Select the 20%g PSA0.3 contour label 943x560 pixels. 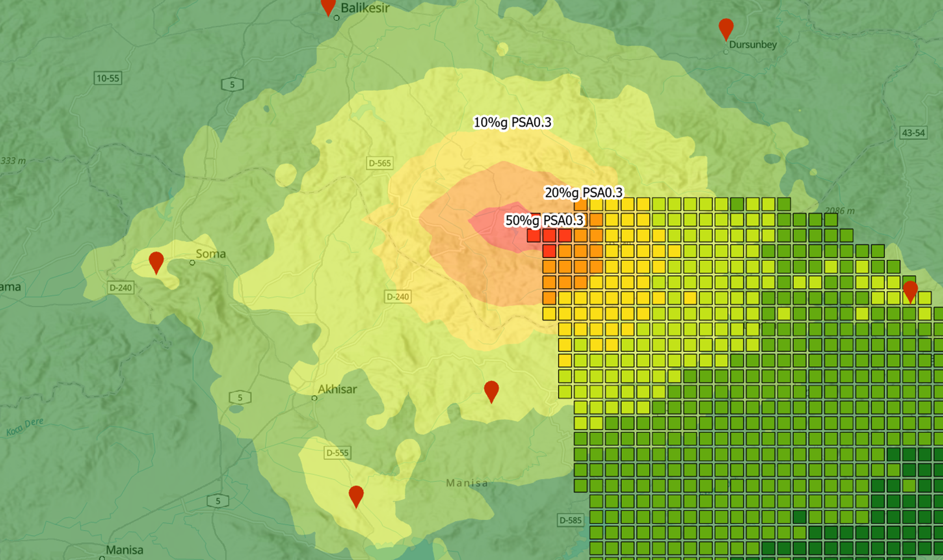(x=583, y=193)
